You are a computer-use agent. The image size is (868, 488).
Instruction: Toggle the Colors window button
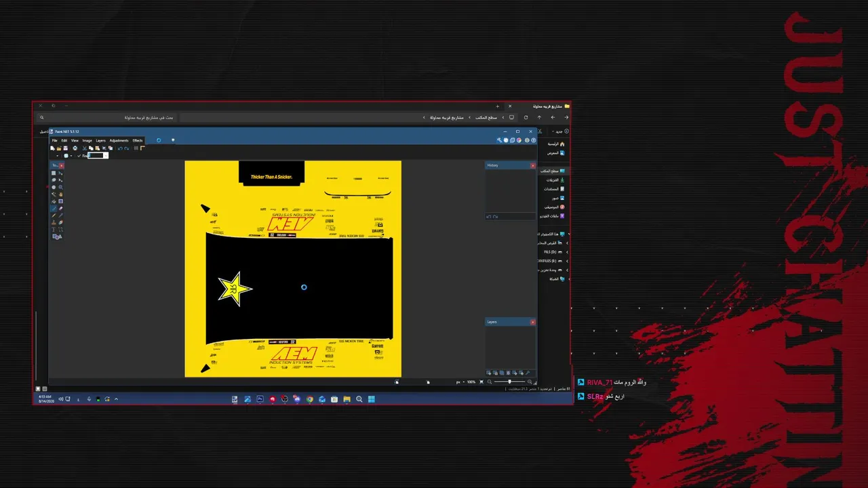click(x=519, y=140)
